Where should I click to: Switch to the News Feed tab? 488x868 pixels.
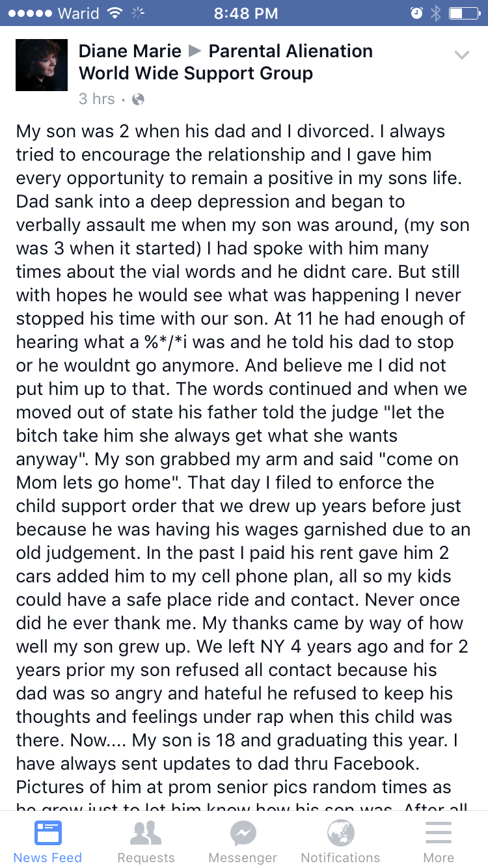pyautogui.click(x=48, y=839)
